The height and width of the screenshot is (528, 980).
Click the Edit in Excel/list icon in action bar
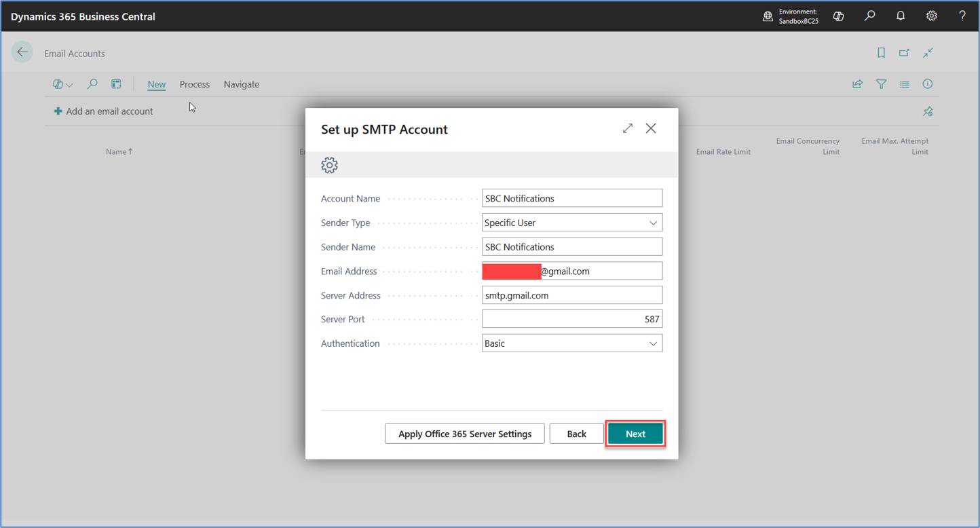(117, 84)
